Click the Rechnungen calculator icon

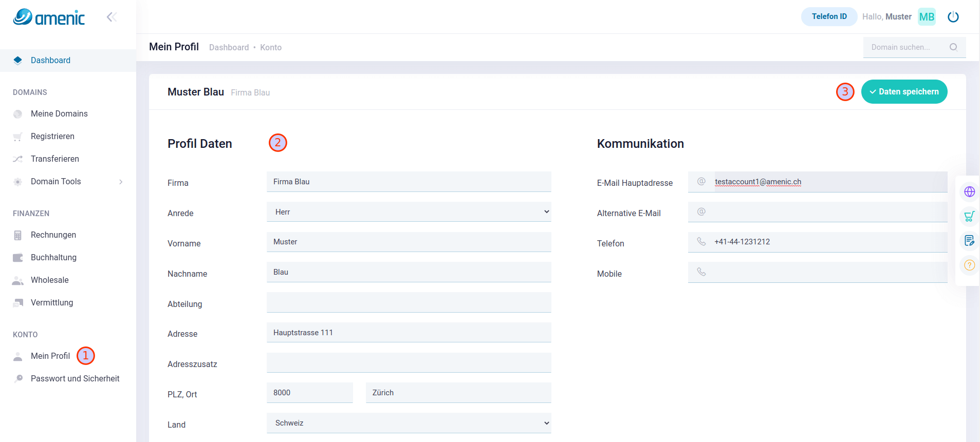18,235
